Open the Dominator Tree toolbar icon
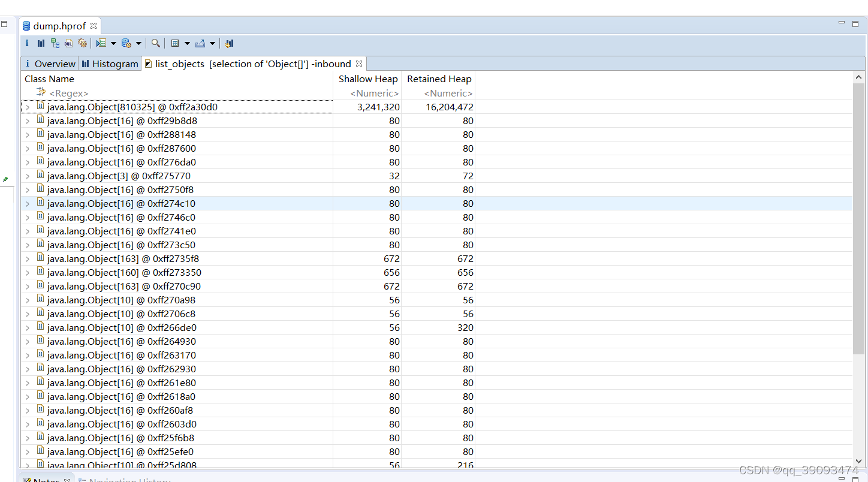The image size is (868, 482). pyautogui.click(x=55, y=43)
